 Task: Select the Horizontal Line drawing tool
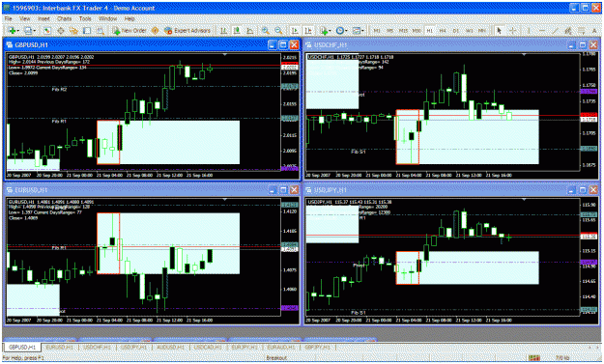point(542,30)
